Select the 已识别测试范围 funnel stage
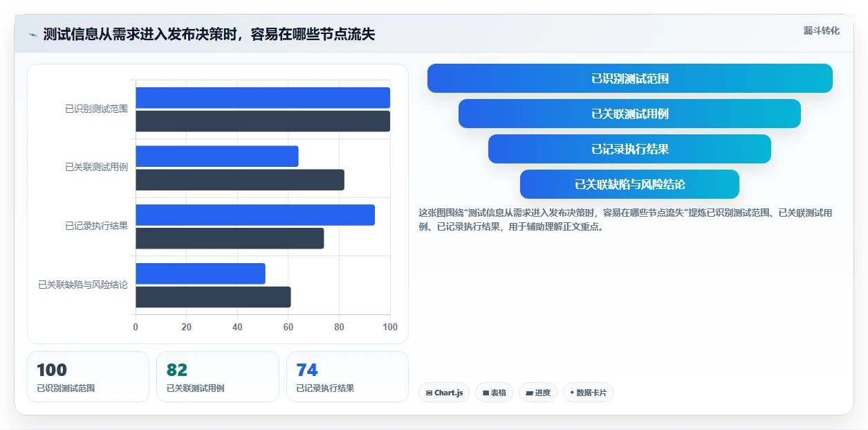 [630, 78]
